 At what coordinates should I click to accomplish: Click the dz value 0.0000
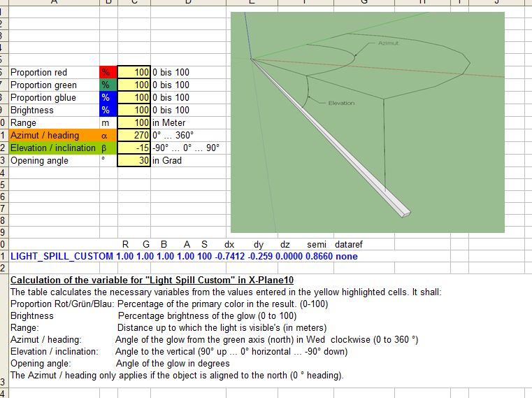coord(289,256)
